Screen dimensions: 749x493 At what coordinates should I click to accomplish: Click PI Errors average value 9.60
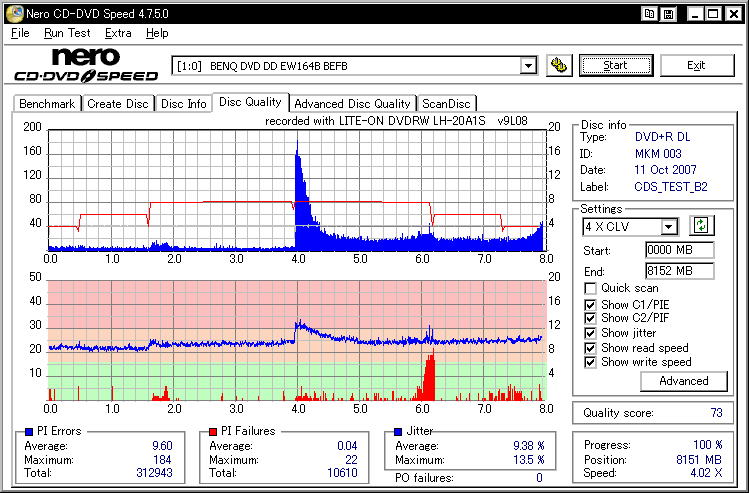(162, 446)
